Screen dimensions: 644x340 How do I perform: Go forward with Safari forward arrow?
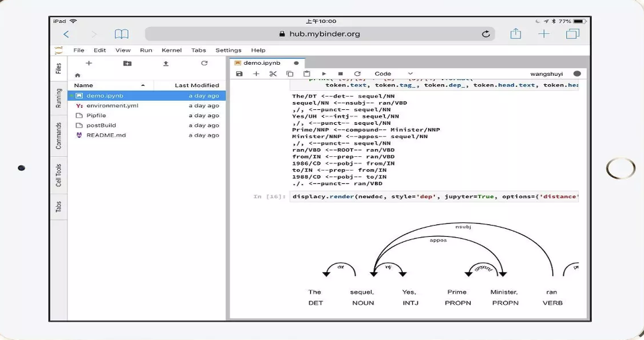click(x=94, y=35)
